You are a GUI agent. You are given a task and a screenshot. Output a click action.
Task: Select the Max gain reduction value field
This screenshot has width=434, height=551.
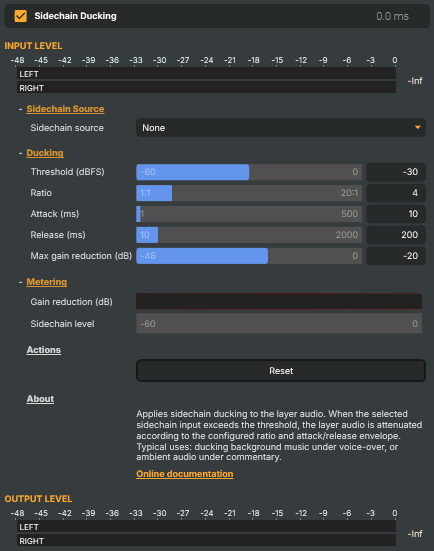(396, 256)
